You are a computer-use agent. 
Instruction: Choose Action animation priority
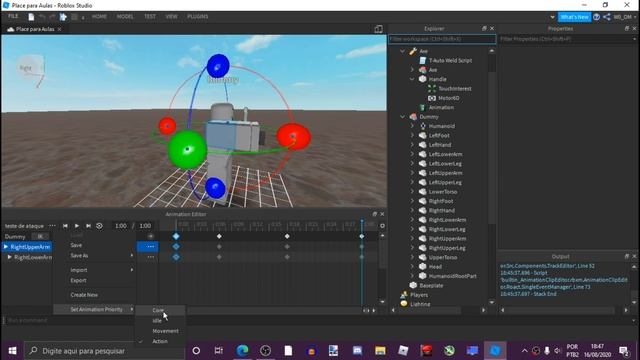pyautogui.click(x=160, y=341)
